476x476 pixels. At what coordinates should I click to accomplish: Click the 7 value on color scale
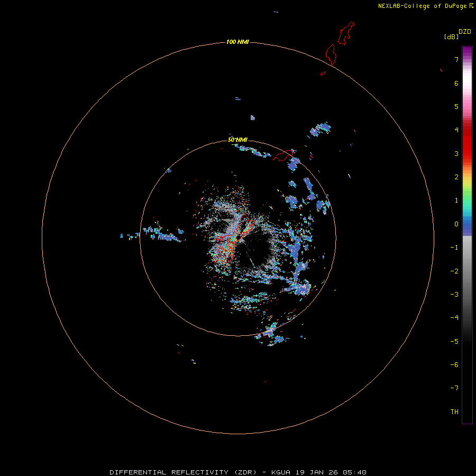click(456, 59)
